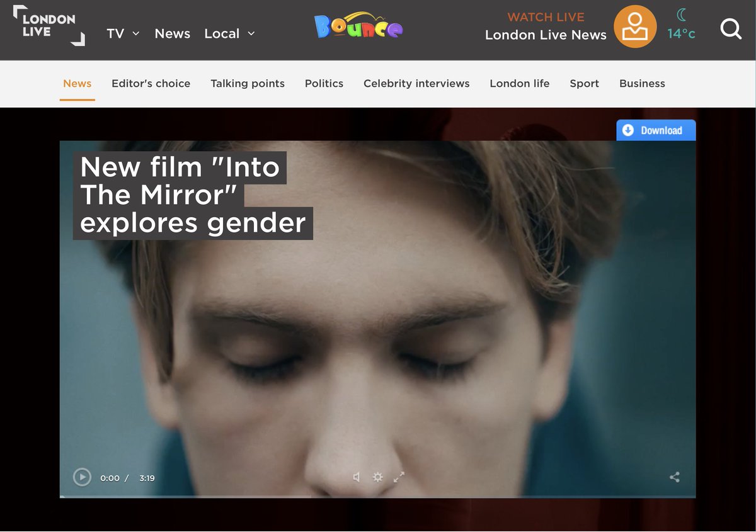Click the video share icon
This screenshot has width=756, height=532.
pyautogui.click(x=675, y=477)
